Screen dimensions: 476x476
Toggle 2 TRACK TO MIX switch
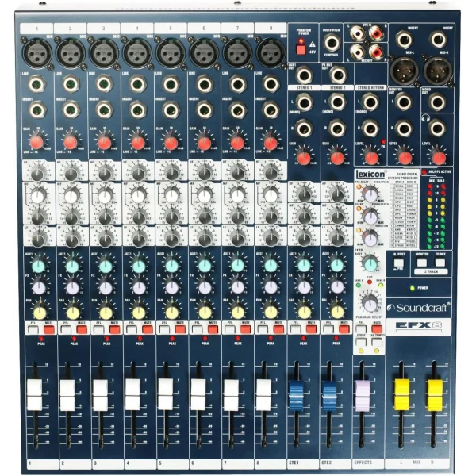tap(440, 263)
